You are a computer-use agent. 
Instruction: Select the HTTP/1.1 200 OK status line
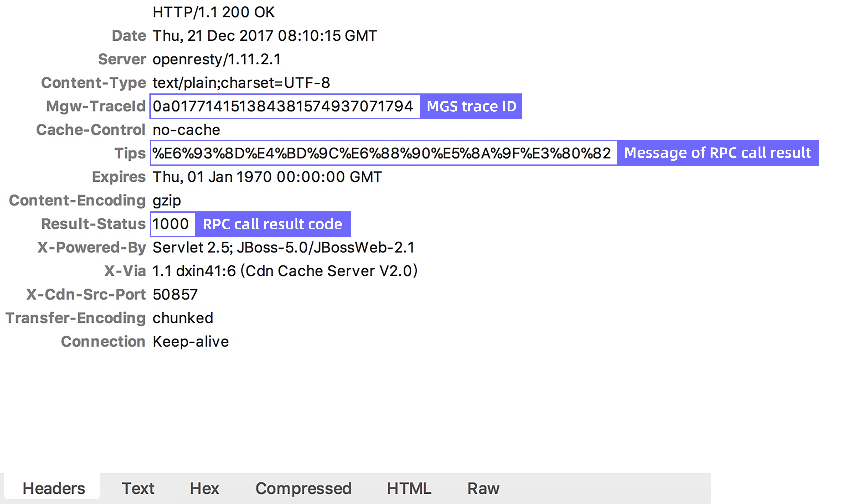click(213, 12)
